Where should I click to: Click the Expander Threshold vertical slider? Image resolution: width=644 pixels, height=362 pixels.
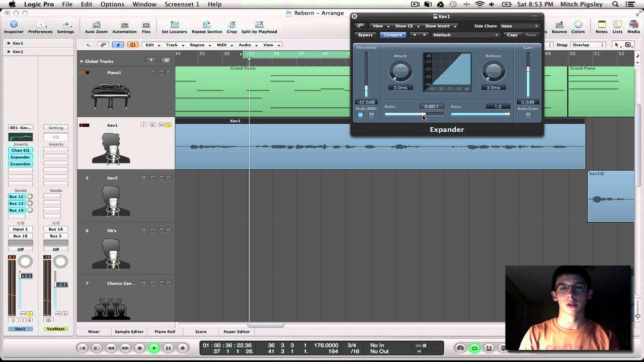[x=366, y=74]
